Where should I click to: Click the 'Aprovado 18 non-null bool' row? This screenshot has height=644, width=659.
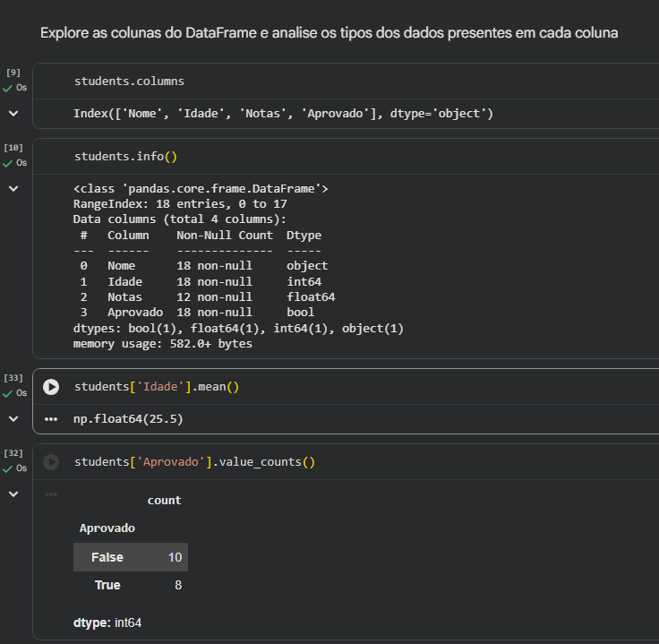[x=197, y=313]
